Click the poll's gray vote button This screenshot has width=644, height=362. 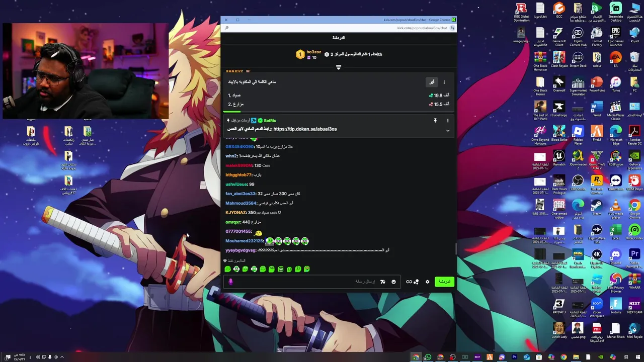point(432,82)
